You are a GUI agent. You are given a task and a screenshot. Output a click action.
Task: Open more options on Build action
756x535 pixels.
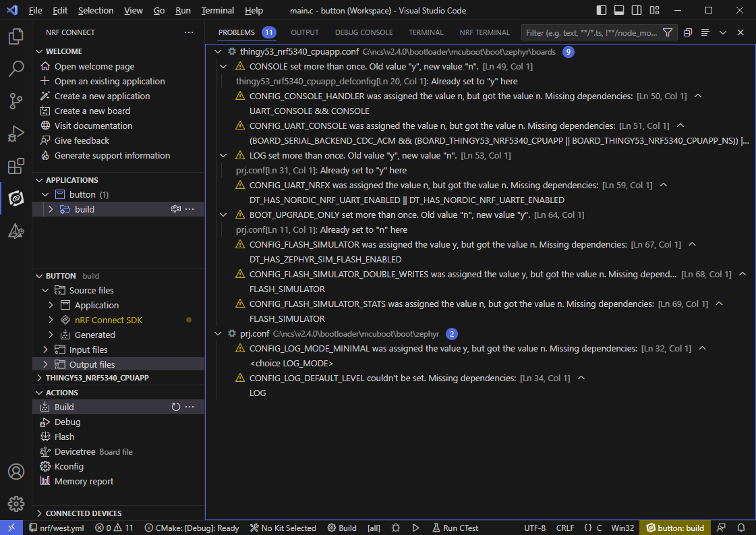coord(190,407)
